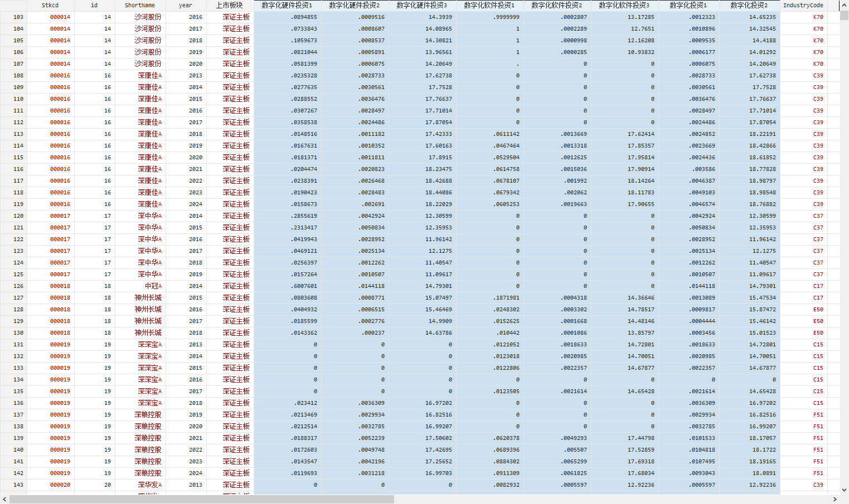Image resolution: width=849 pixels, height=504 pixels.
Task: Select the id column header
Action: tap(94, 6)
